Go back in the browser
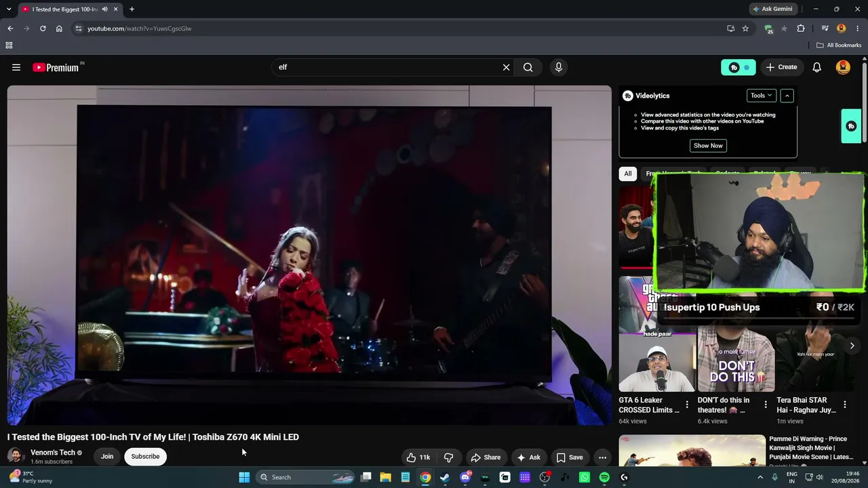The image size is (868, 488). click(10, 28)
